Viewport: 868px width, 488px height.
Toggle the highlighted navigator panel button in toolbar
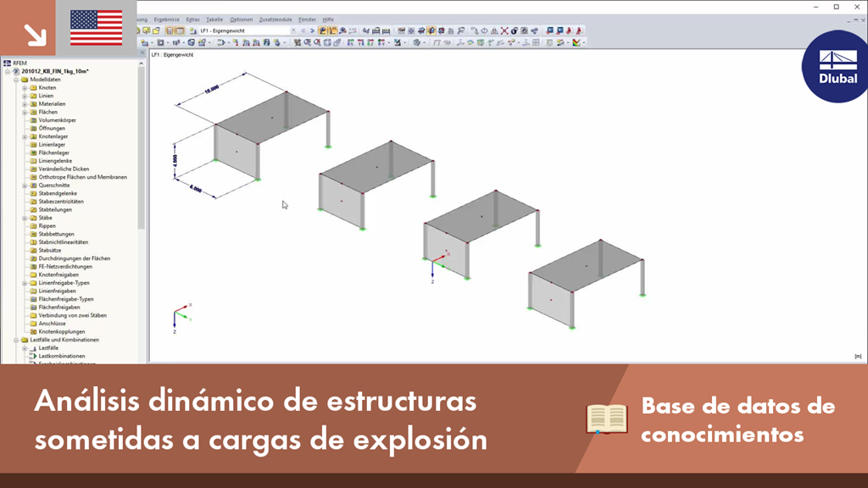(x=170, y=31)
